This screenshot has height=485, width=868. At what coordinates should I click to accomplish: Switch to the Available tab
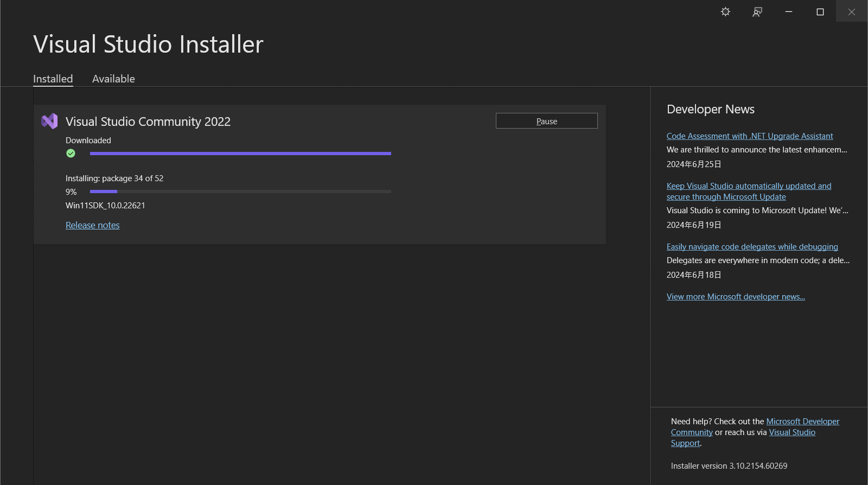(113, 79)
